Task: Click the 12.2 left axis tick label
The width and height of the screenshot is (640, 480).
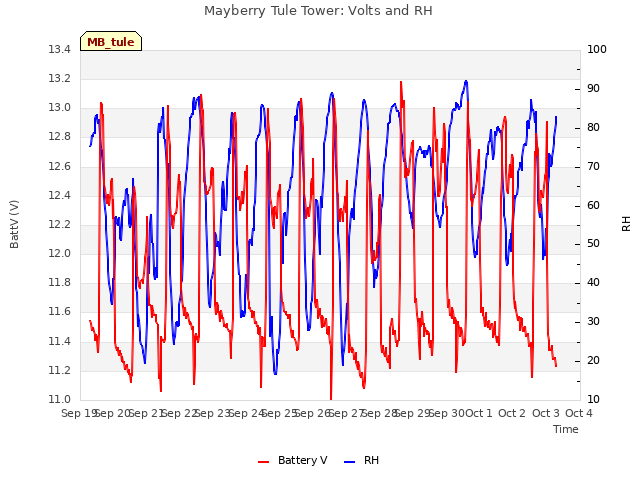Action: click(60, 224)
